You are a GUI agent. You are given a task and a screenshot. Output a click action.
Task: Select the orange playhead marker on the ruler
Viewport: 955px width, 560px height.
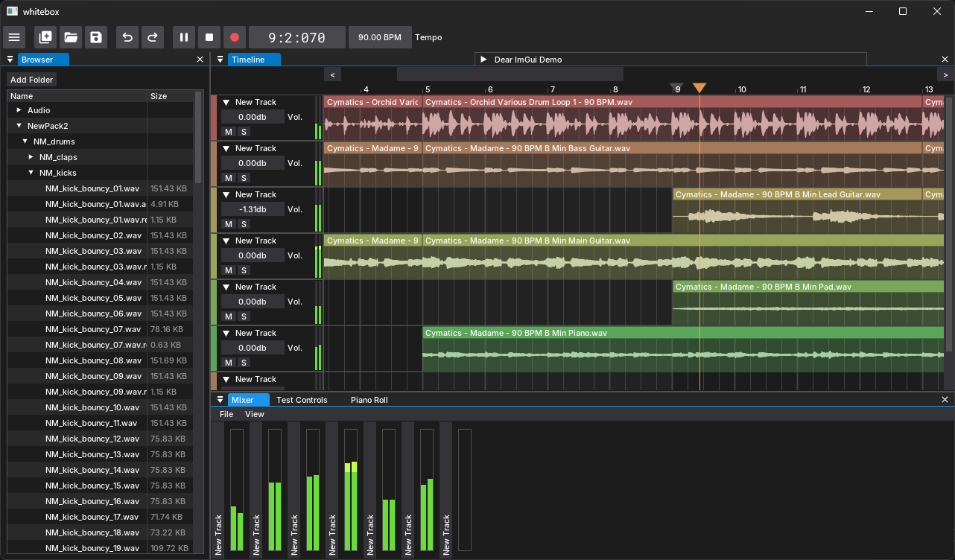[699, 88]
